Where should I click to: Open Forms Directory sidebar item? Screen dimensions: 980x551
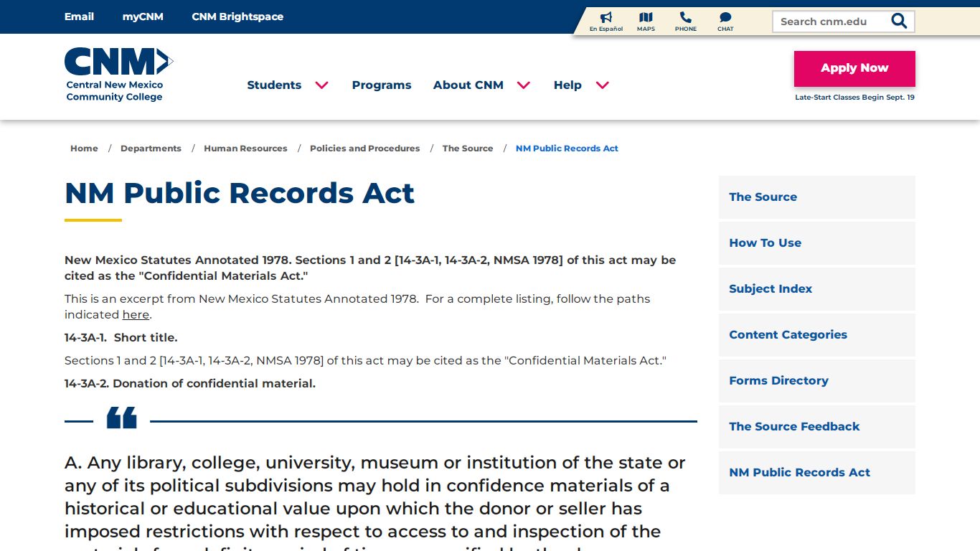click(817, 381)
